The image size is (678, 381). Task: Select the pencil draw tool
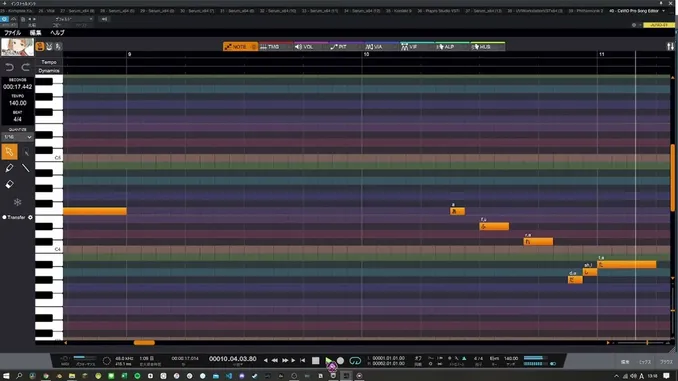click(9, 168)
